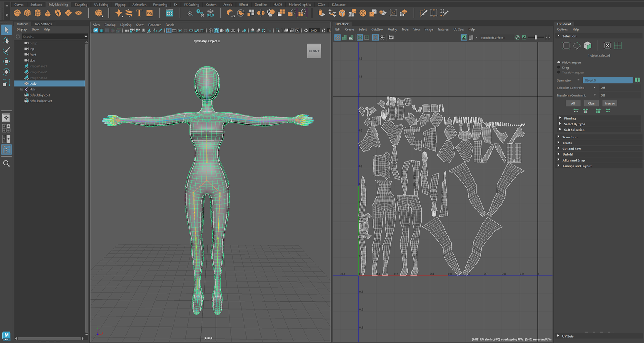The height and width of the screenshot is (343, 644).
Task: Toggle checker map icon in UV Editor
Action: [x=471, y=37]
